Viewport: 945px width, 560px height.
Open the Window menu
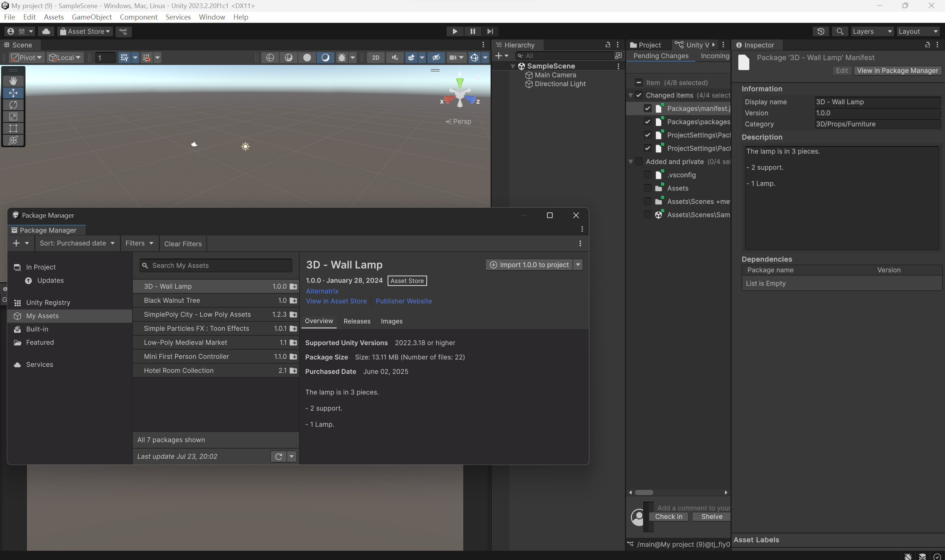pyautogui.click(x=212, y=17)
